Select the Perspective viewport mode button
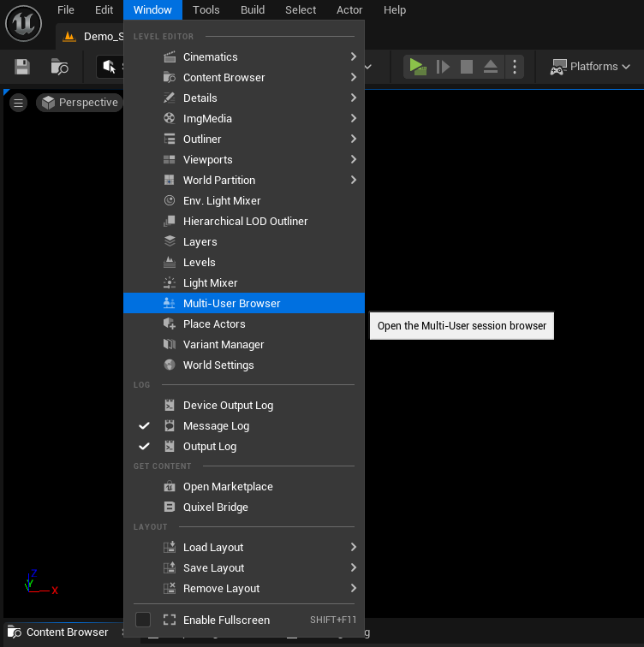Screen dimensions: 644x647 79,103
